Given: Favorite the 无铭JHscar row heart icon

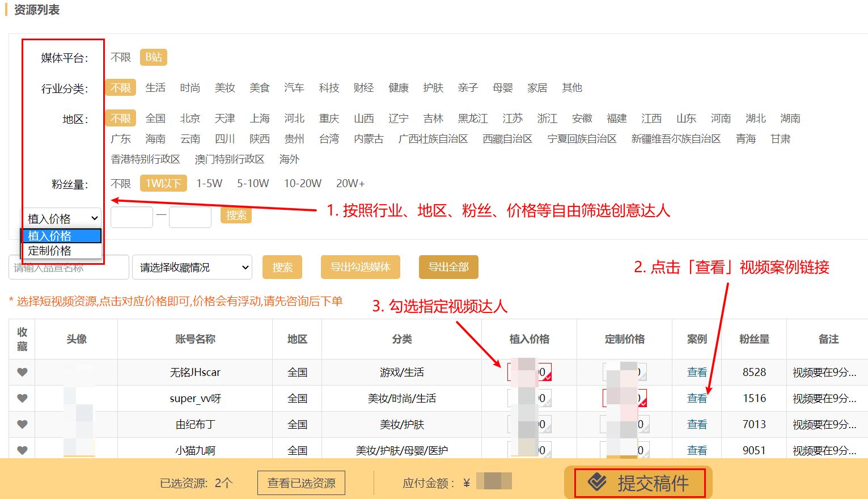Looking at the screenshot, I should pyautogui.click(x=22, y=373).
